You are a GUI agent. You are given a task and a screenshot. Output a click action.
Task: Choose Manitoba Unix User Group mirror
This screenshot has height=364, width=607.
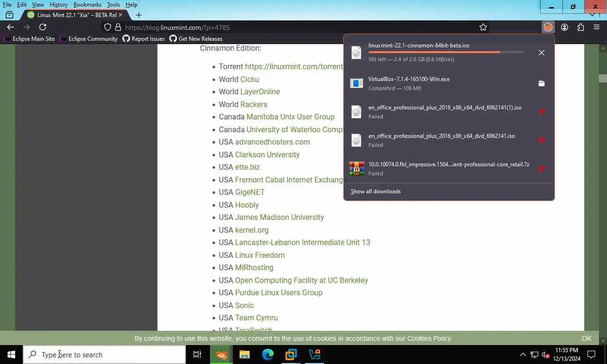click(291, 117)
